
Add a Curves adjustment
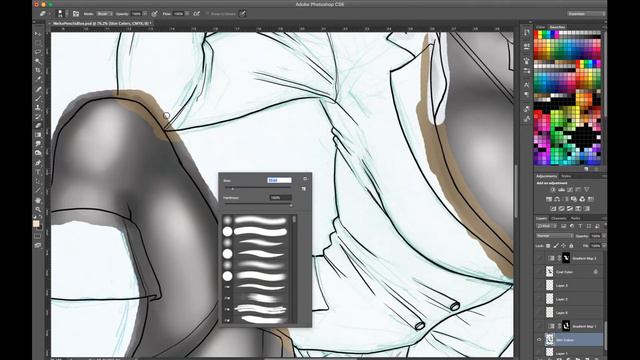[x=570, y=190]
